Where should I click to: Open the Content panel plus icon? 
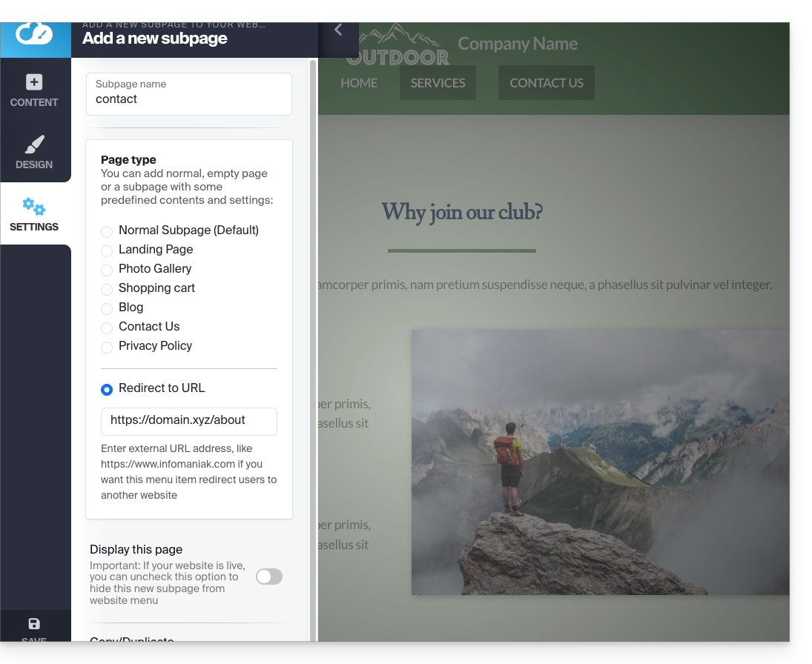click(x=34, y=82)
